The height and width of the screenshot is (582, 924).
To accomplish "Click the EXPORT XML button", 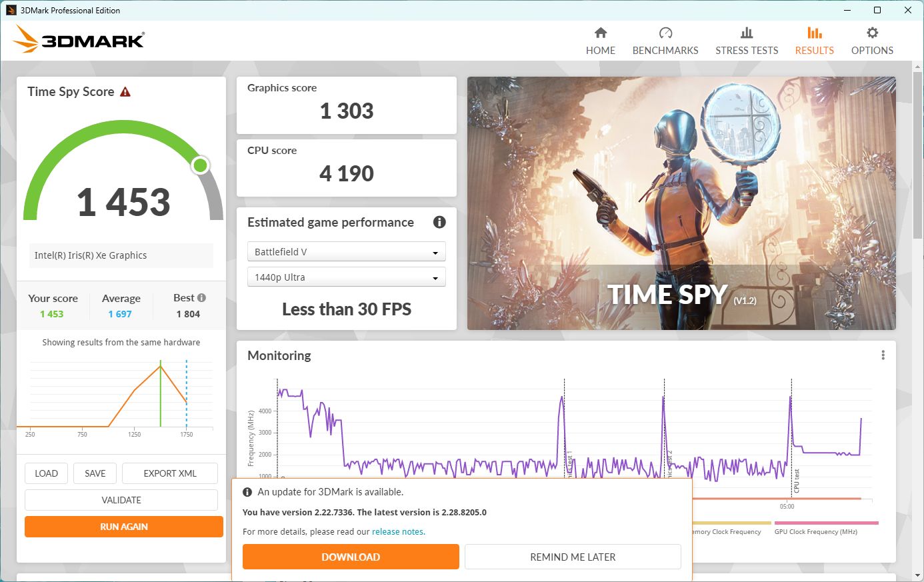I will 170,473.
